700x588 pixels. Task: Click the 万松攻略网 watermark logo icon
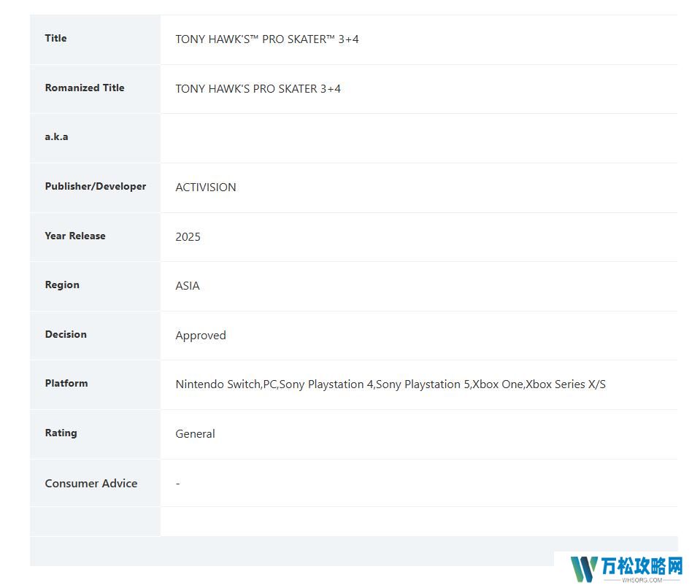coord(584,570)
